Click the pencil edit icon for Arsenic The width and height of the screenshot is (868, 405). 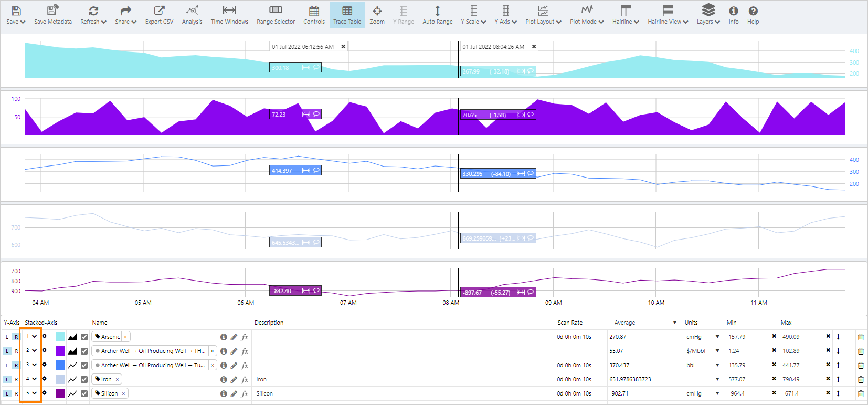pyautogui.click(x=234, y=337)
